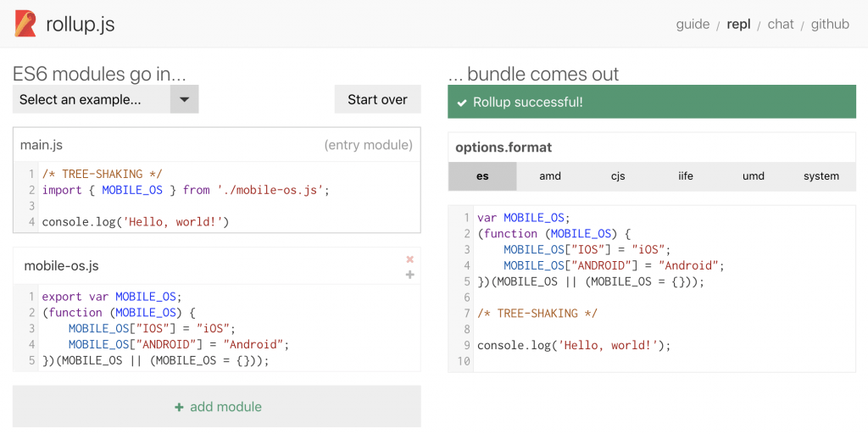This screenshot has width=868, height=434.
Task: Select the es output format
Action: point(482,176)
